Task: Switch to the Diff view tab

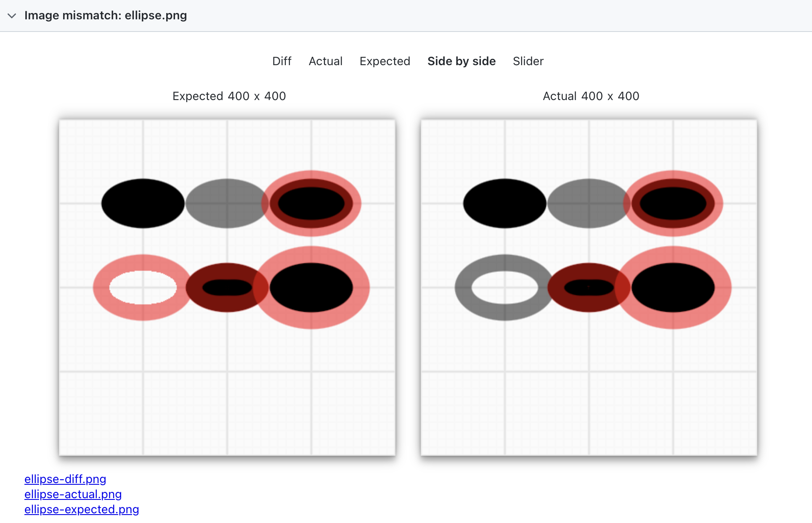Action: (x=281, y=61)
